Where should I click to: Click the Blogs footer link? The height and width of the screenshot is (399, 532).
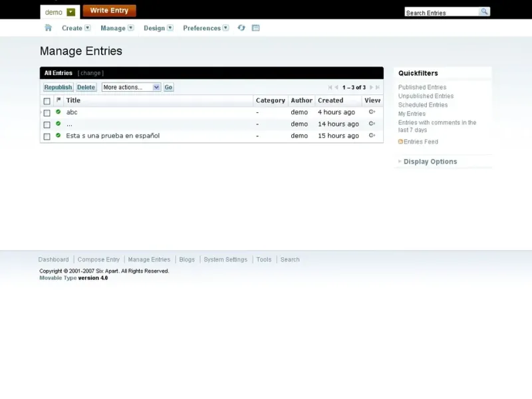coord(187,259)
